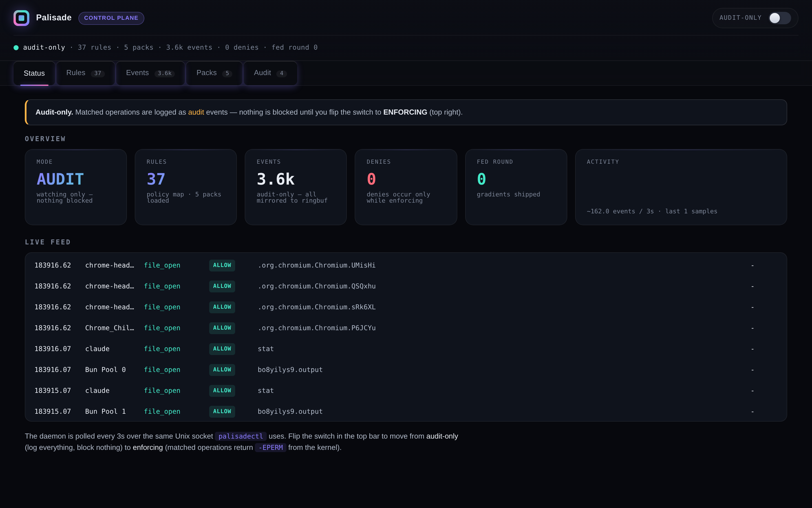Click '0 denies' in the status line
This screenshot has height=508, width=812.
242,47
